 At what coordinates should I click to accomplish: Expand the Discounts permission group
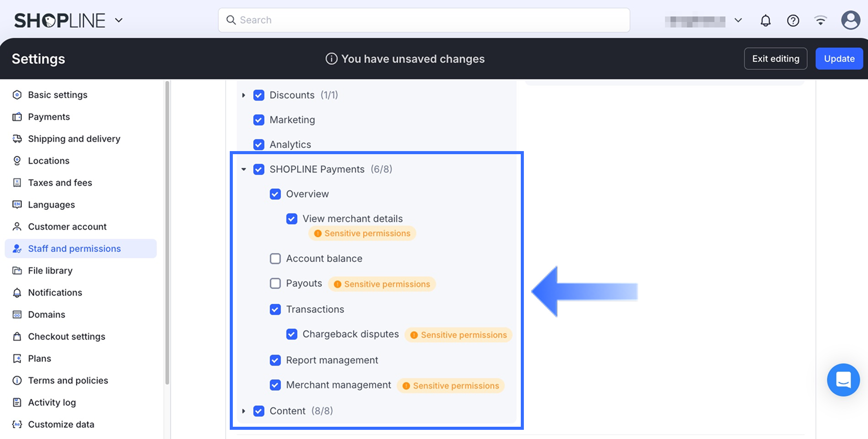click(x=244, y=95)
